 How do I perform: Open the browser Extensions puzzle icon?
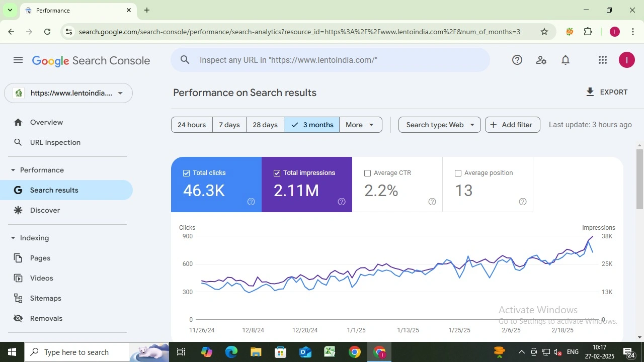(x=588, y=32)
